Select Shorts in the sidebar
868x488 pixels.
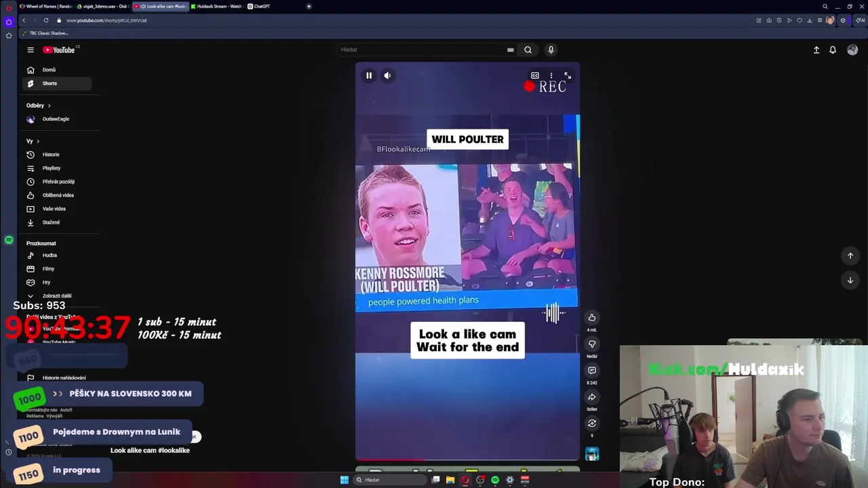(57, 83)
